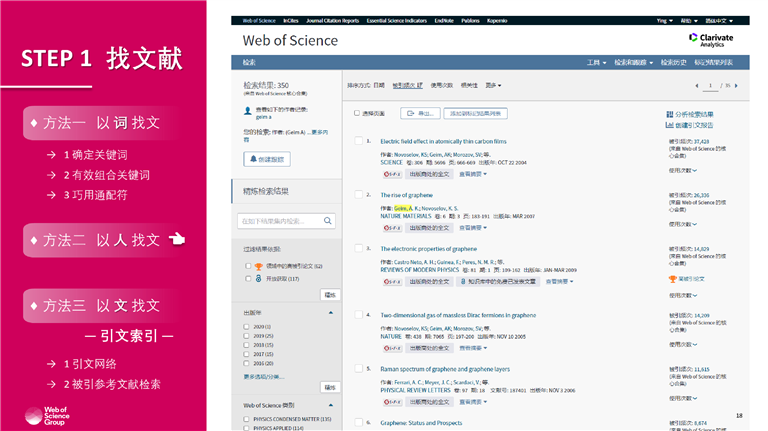Open title Electric field effect in atomically thin carbon films
The image size is (768, 431).
pos(443,141)
